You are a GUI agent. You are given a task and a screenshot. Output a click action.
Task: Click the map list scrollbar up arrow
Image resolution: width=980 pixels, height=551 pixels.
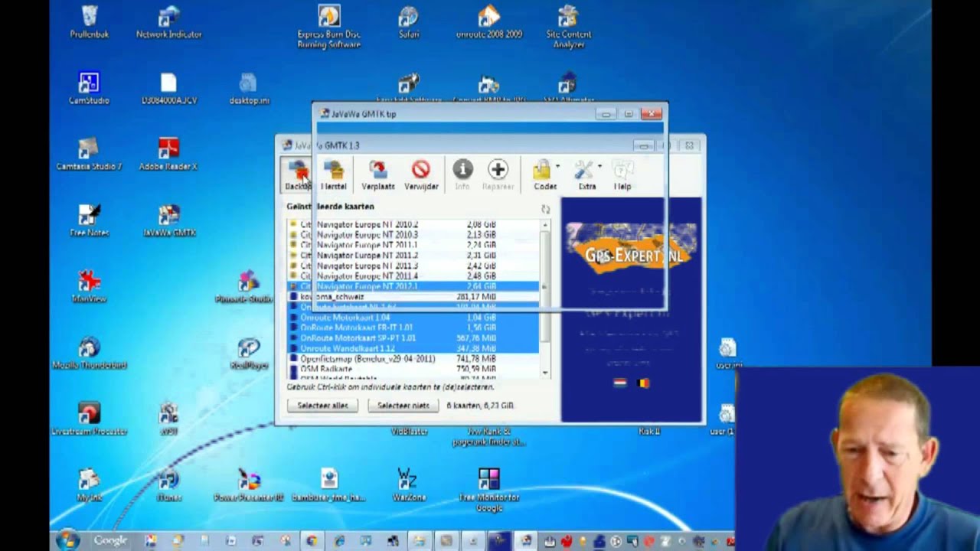[x=545, y=225]
